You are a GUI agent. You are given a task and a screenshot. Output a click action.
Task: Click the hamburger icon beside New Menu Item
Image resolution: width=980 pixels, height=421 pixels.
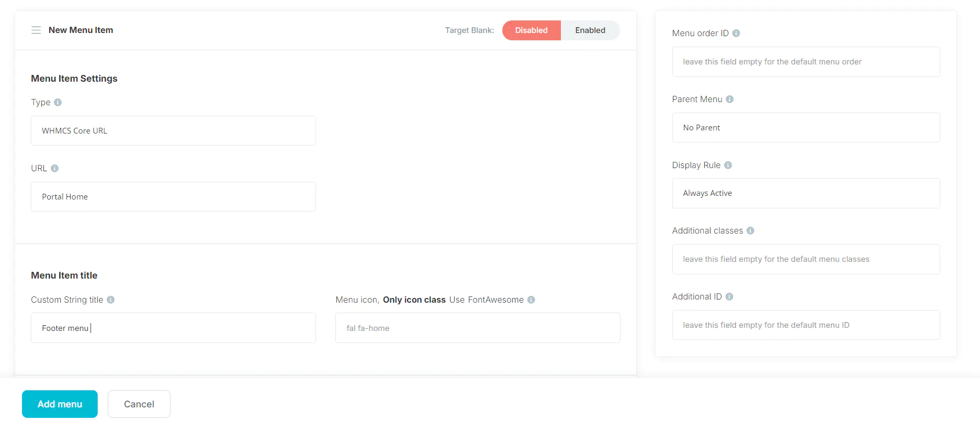[36, 30]
